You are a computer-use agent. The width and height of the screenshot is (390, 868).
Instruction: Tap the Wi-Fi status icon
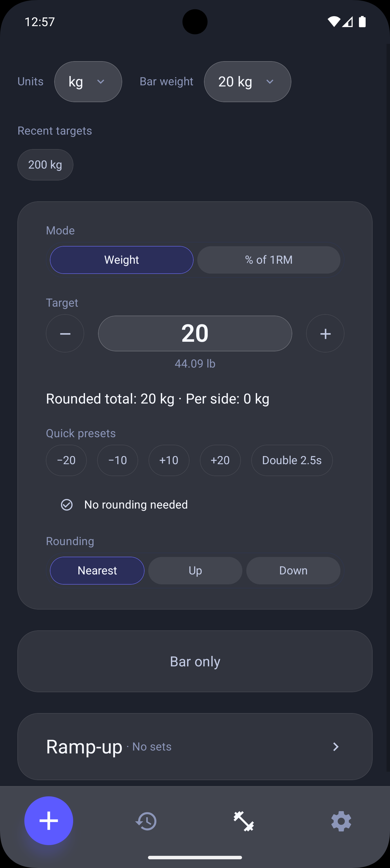coord(333,21)
